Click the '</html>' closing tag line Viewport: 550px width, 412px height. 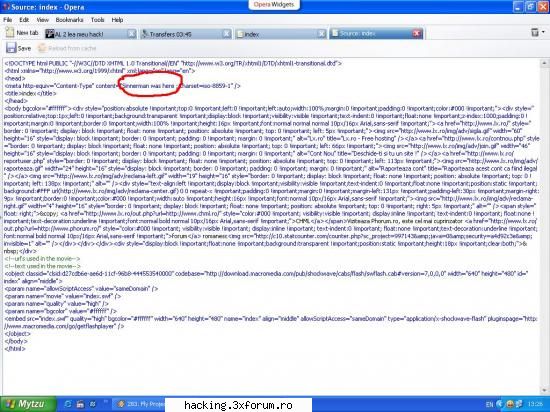[15, 349]
